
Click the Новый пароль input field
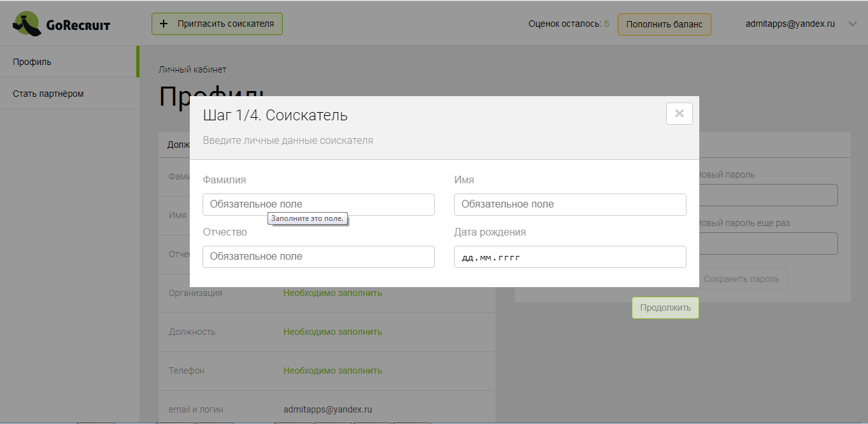tap(764, 195)
